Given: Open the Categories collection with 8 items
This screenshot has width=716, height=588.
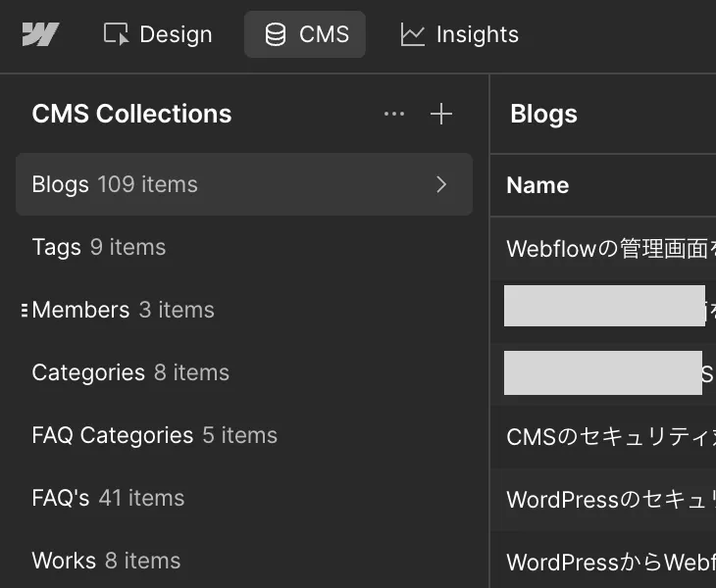Looking at the screenshot, I should point(244,372).
